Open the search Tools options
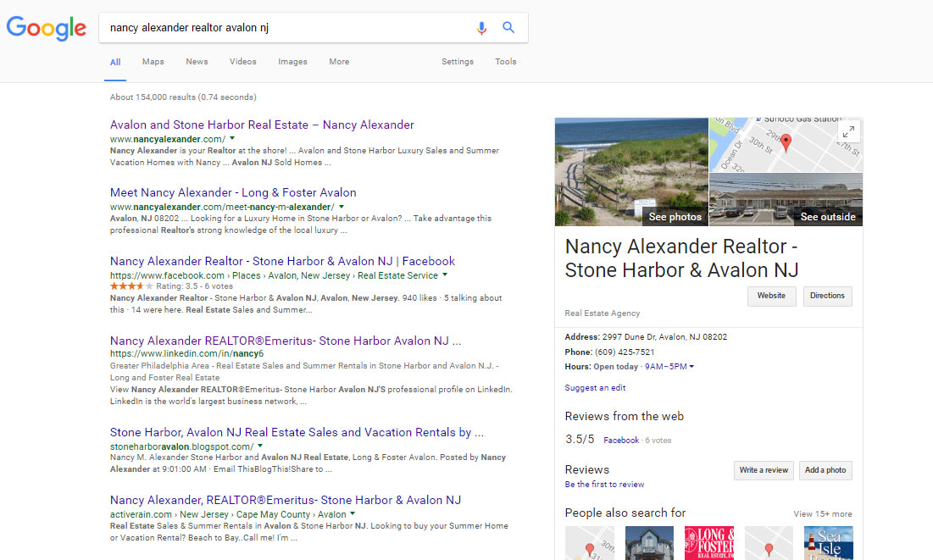The image size is (933, 560). pos(505,62)
